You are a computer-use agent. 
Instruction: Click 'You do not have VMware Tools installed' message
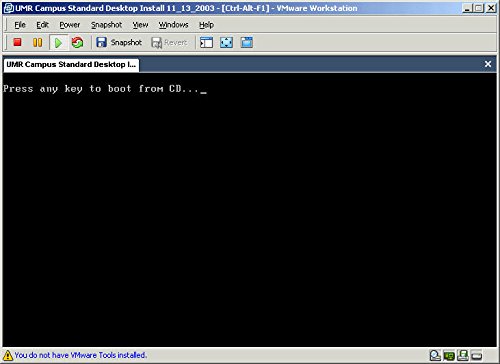pyautogui.click(x=81, y=355)
